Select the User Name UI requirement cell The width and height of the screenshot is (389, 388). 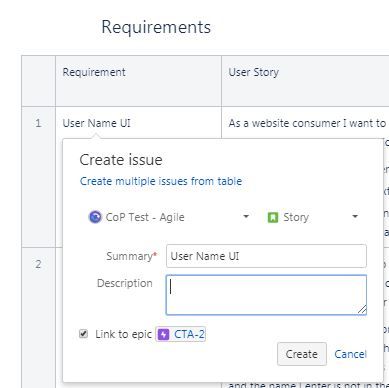point(96,123)
